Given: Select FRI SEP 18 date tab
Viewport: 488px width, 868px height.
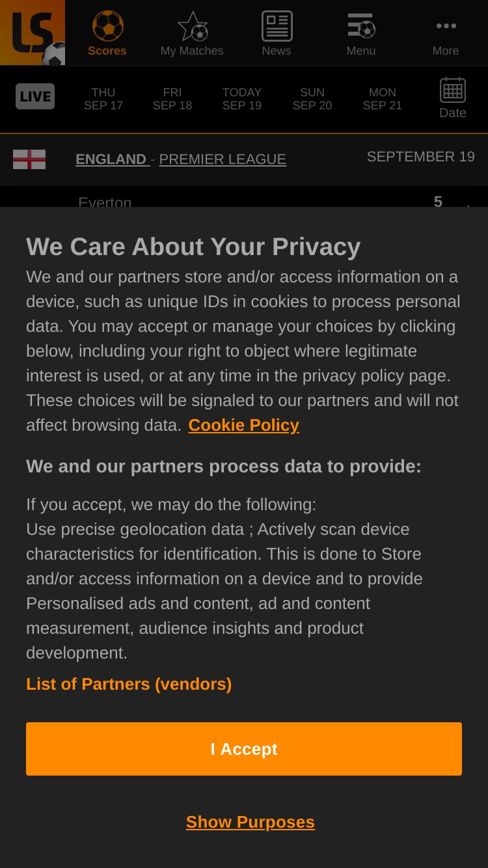Looking at the screenshot, I should [172, 99].
